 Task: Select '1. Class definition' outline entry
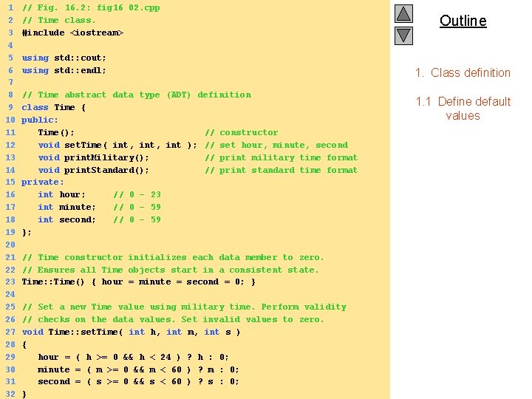(463, 72)
